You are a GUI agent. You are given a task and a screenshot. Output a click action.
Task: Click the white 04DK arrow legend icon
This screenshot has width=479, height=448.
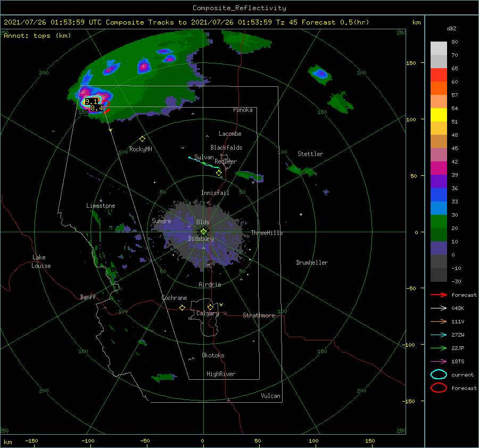click(x=439, y=308)
